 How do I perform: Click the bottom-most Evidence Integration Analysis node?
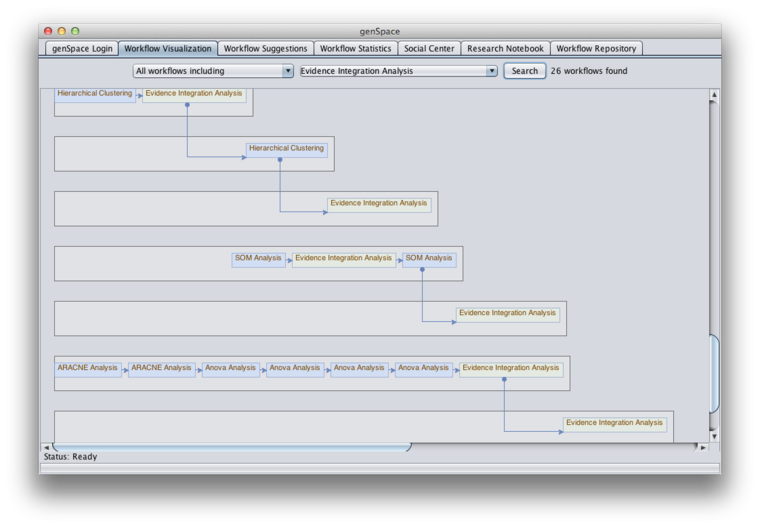coord(614,423)
